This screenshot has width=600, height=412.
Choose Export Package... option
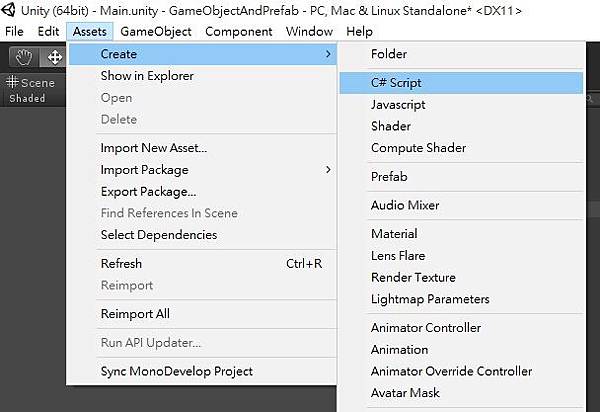pyautogui.click(x=148, y=191)
